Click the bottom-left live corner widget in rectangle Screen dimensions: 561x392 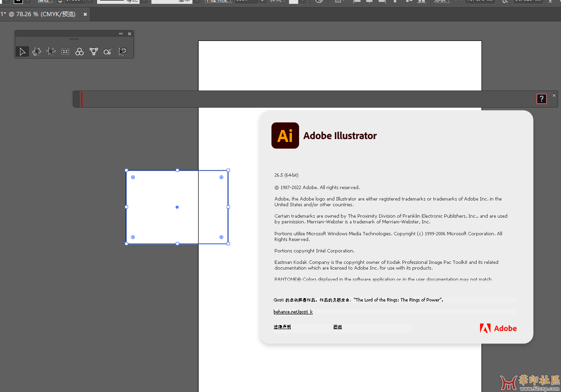[x=133, y=237]
